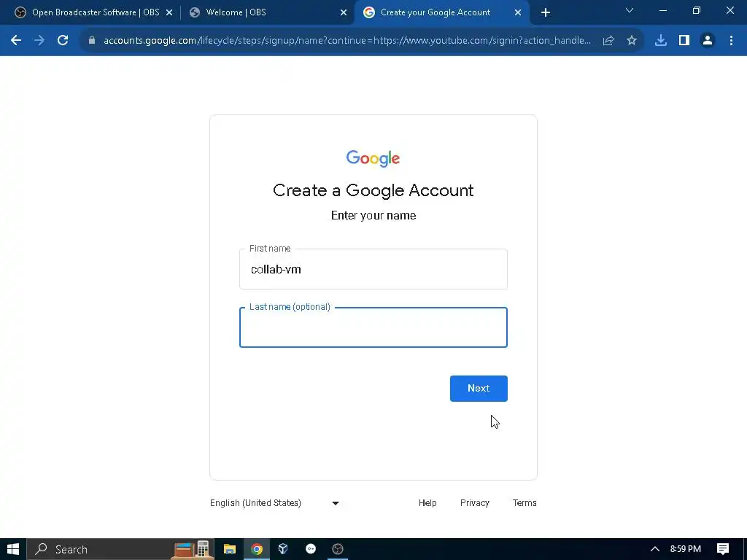Image resolution: width=747 pixels, height=560 pixels.
Task: Launch OBS Studio from taskbar
Action: tap(338, 549)
